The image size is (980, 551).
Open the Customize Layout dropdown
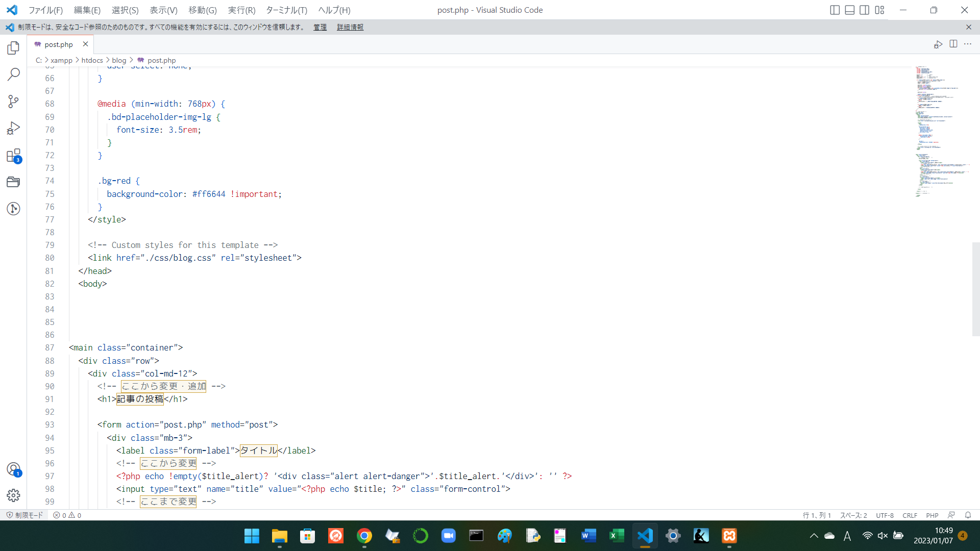click(880, 10)
